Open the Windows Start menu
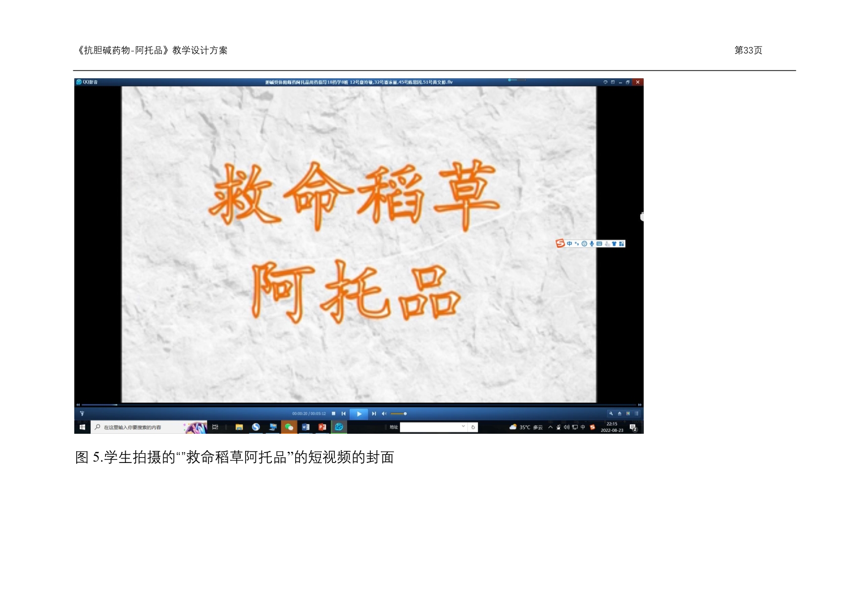868x614 pixels. [x=82, y=427]
